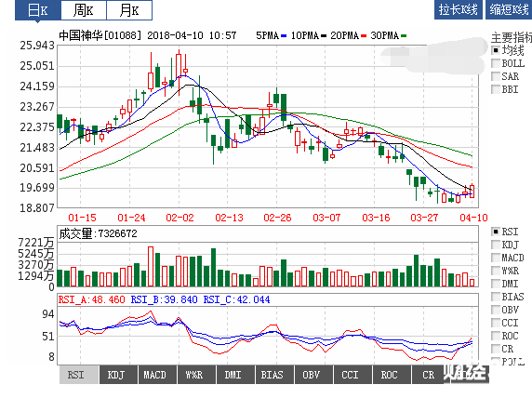The width and height of the screenshot is (532, 398).
Task: Click the 25.943 price axis label
Action: click(37, 46)
